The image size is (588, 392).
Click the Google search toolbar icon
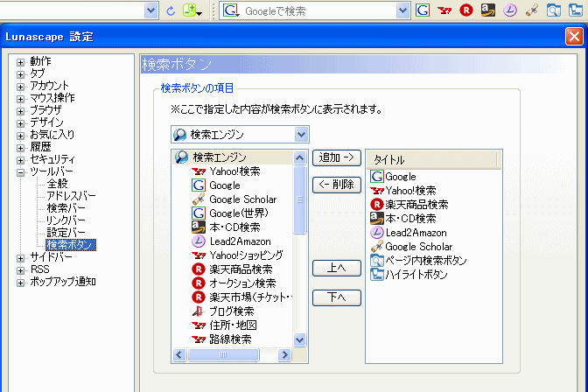point(423,10)
